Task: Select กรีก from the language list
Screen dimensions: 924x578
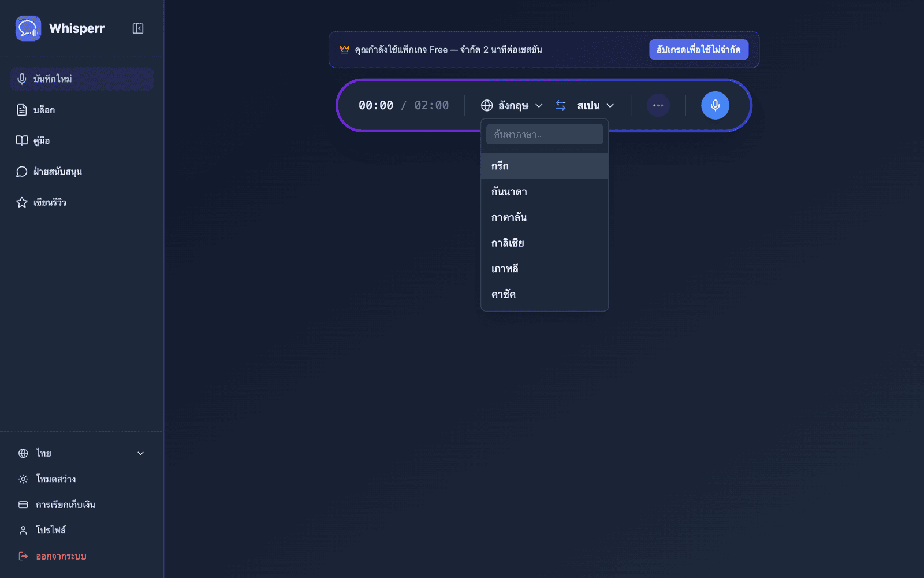Action: pyautogui.click(x=545, y=166)
